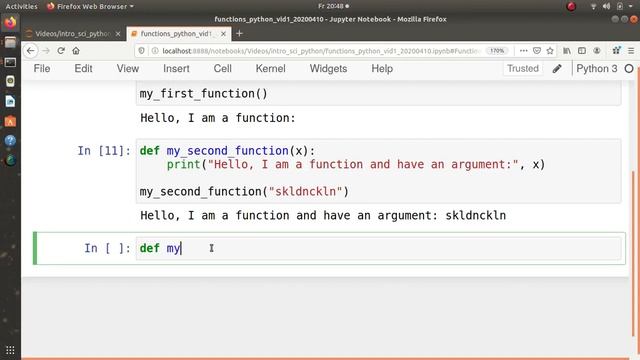
Task: Click the In [ ]: prompt label
Action: (107, 248)
